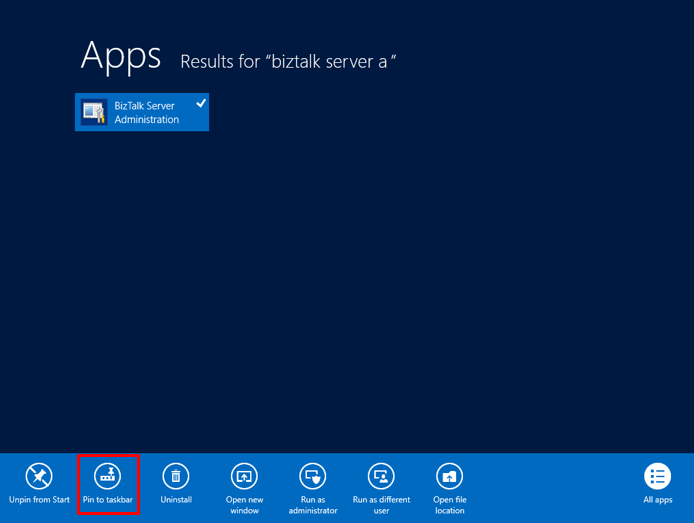The width and height of the screenshot is (694, 523).
Task: Choose the 'Pin to taskbar' label
Action: click(107, 500)
